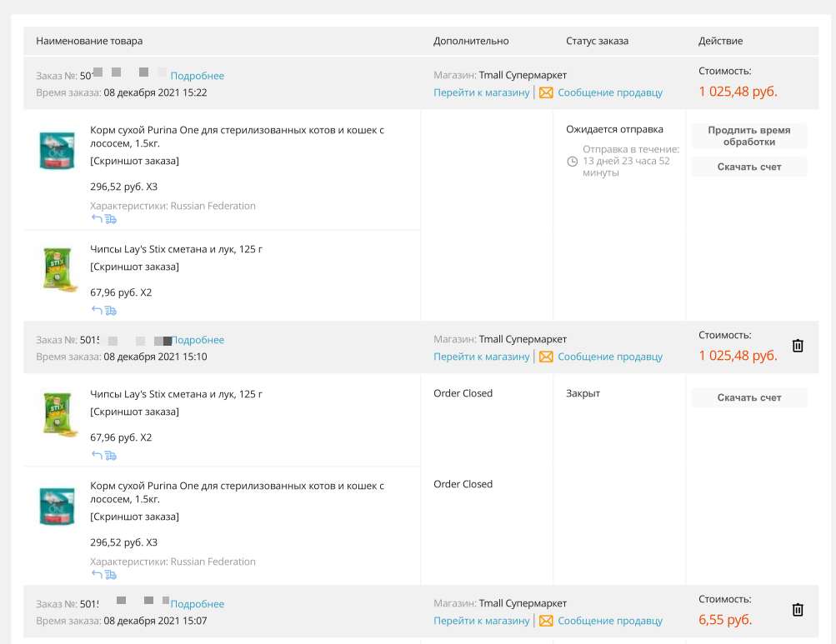
Task: Open Lay's Stix thumbnail in the first order
Action: (x=58, y=269)
